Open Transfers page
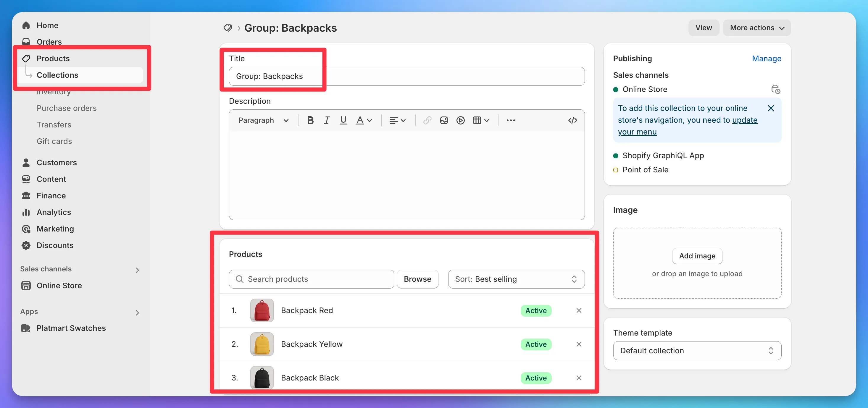Viewport: 868px width, 408px height. click(54, 124)
